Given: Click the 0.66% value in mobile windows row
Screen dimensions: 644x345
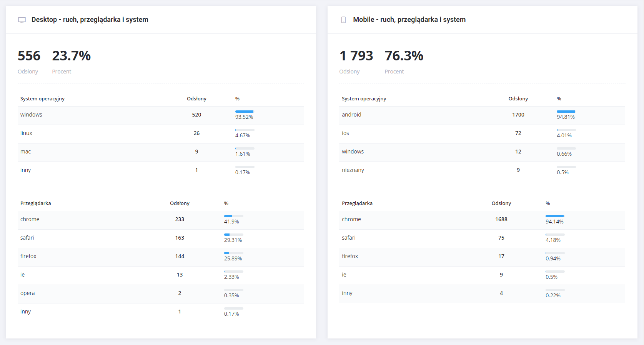Looking at the screenshot, I should coord(564,154).
